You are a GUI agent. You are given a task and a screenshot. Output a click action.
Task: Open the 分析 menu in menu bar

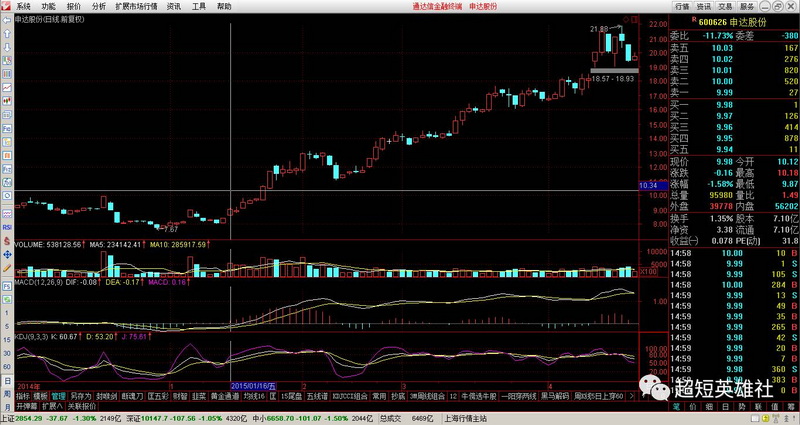coord(99,6)
